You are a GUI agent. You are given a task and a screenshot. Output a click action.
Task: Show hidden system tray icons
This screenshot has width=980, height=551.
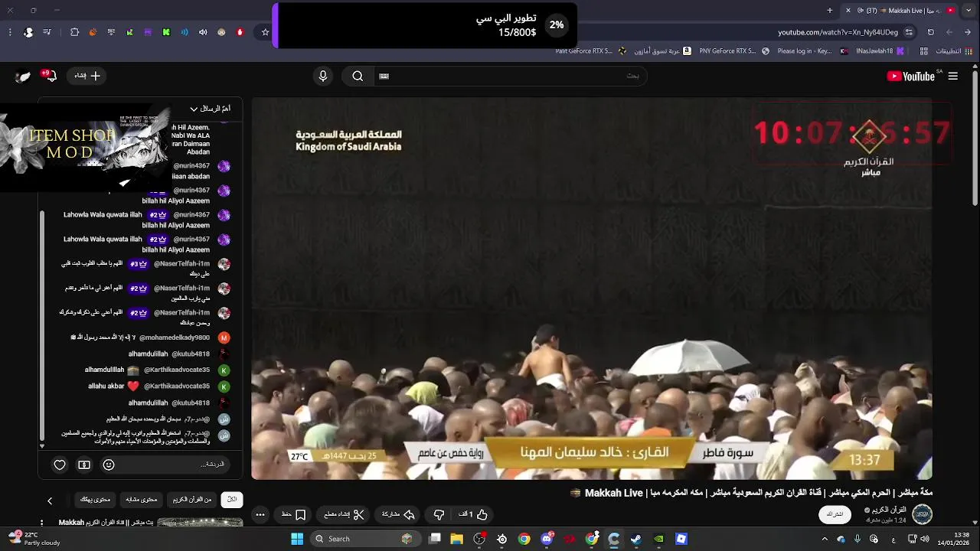(825, 539)
